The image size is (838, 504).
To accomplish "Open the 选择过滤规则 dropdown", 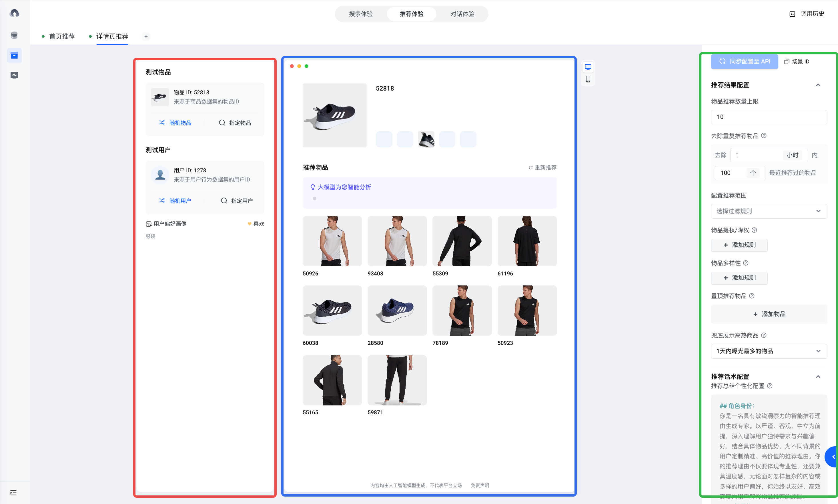I will point(769,211).
